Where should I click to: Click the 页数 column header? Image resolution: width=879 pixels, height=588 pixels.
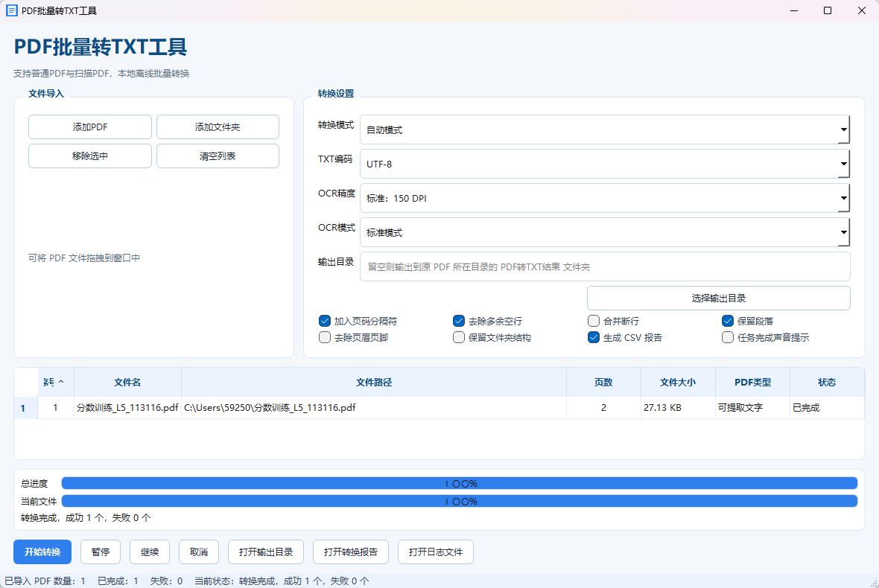click(603, 382)
